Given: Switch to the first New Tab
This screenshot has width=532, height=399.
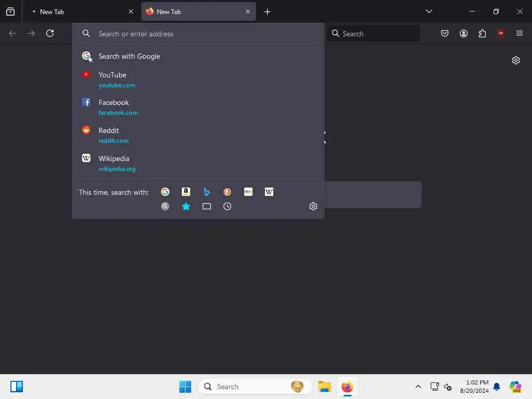Looking at the screenshot, I should pos(82,11).
